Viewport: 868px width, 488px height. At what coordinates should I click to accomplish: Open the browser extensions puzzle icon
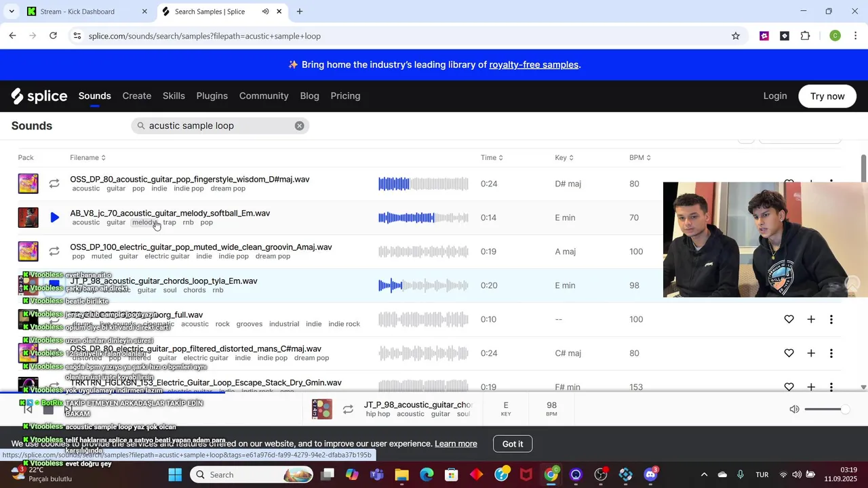point(806,36)
